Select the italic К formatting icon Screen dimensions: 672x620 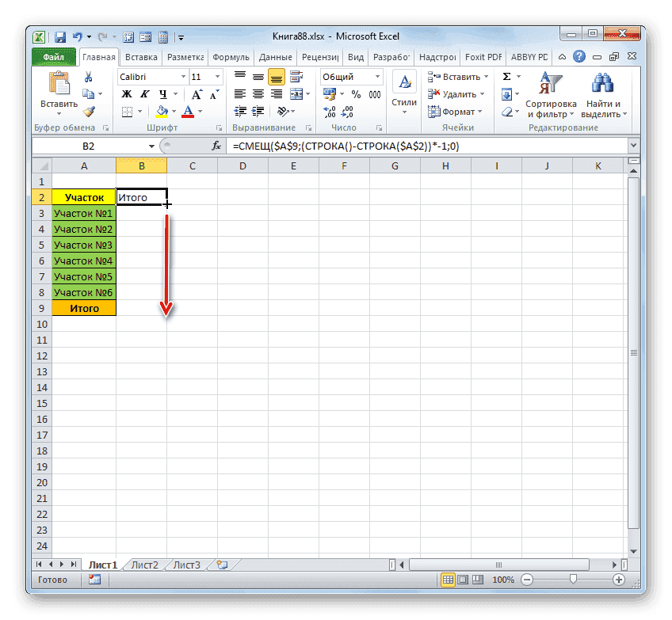[x=145, y=93]
